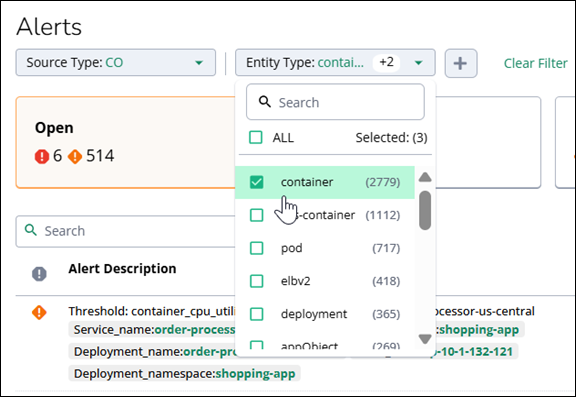576x397 pixels.
Task: Check the k8s-container checkbox (1112)
Action: click(256, 215)
